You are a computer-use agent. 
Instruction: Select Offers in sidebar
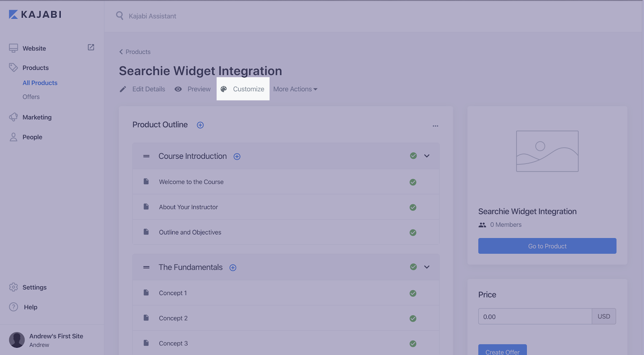click(31, 97)
